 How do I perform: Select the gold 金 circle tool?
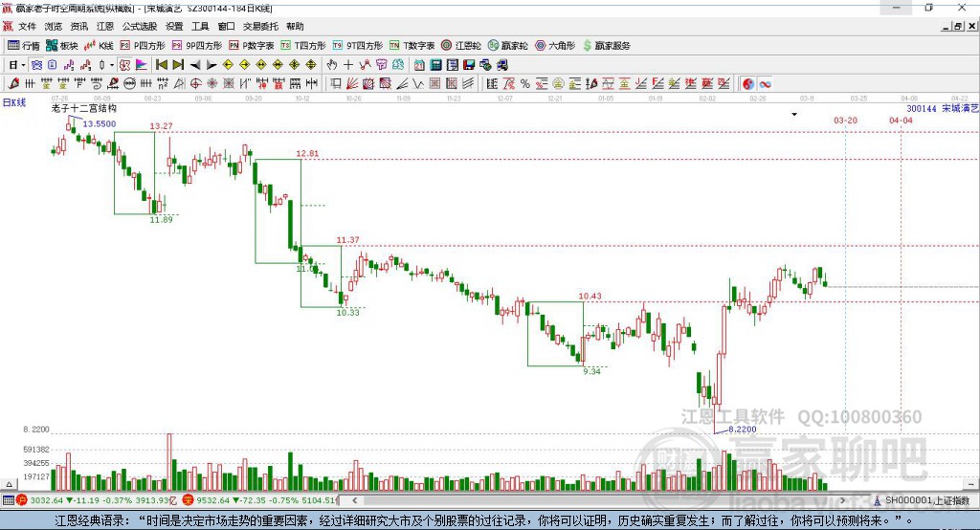point(558,84)
